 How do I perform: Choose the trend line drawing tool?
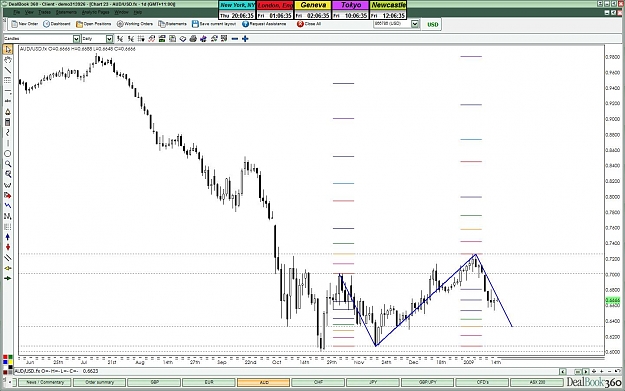tap(8, 70)
